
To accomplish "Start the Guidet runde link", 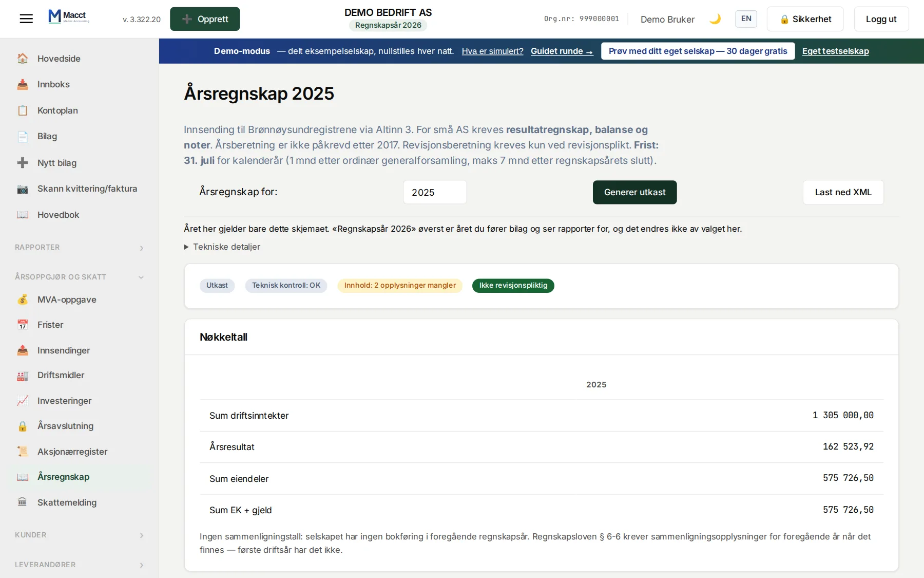I will pos(562,51).
